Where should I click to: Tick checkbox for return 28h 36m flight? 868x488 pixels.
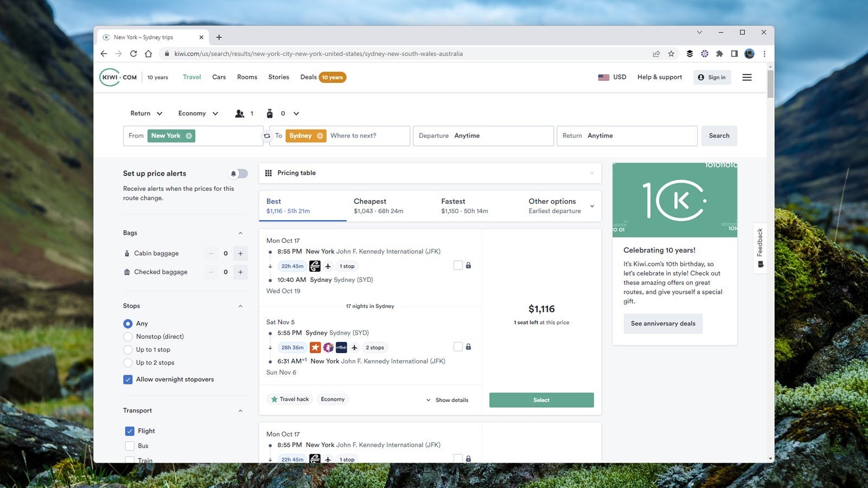(458, 346)
